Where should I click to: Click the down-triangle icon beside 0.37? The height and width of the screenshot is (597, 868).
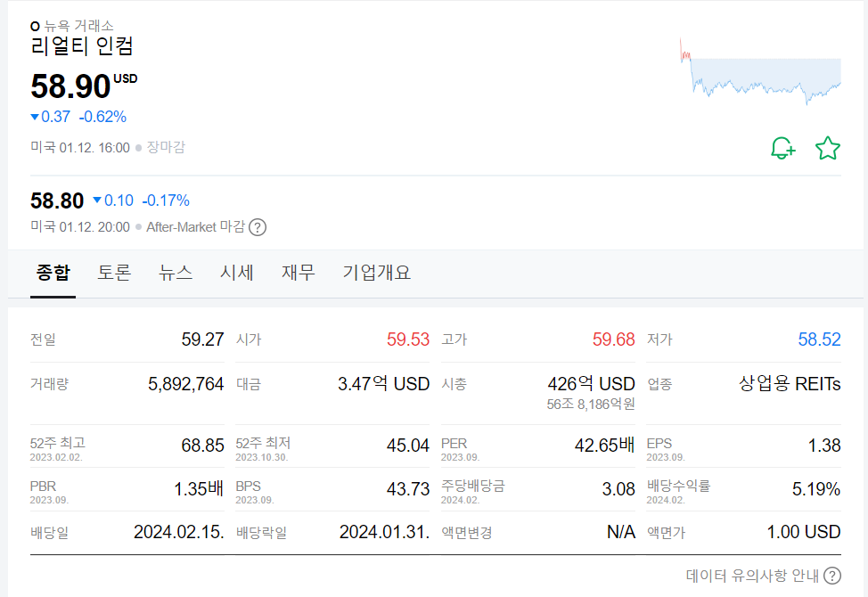pyautogui.click(x=35, y=117)
